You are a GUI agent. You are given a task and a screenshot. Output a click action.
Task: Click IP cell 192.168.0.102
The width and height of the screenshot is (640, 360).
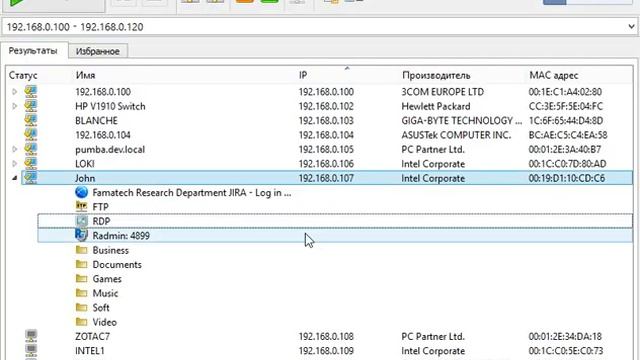326,107
